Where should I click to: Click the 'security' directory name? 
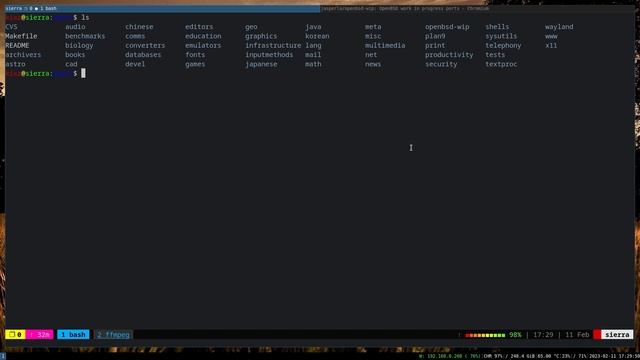pyautogui.click(x=441, y=64)
